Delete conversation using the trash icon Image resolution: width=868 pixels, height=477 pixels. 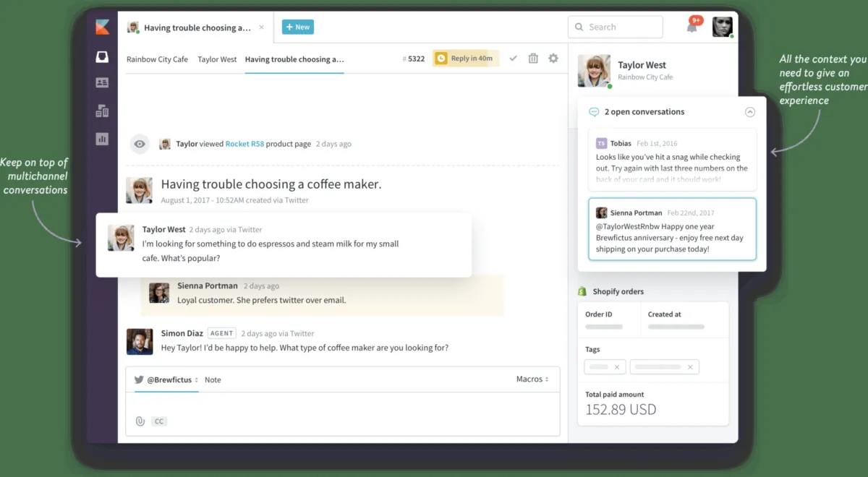coord(533,58)
